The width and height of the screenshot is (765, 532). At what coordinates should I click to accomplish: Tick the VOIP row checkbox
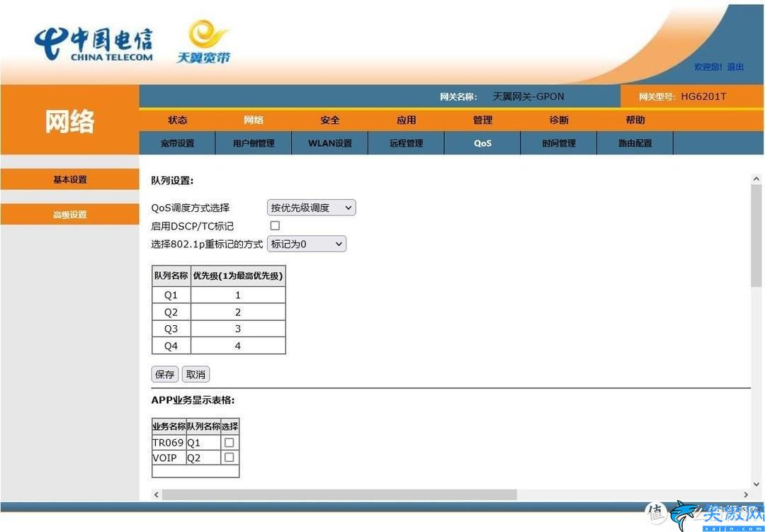pos(229,458)
